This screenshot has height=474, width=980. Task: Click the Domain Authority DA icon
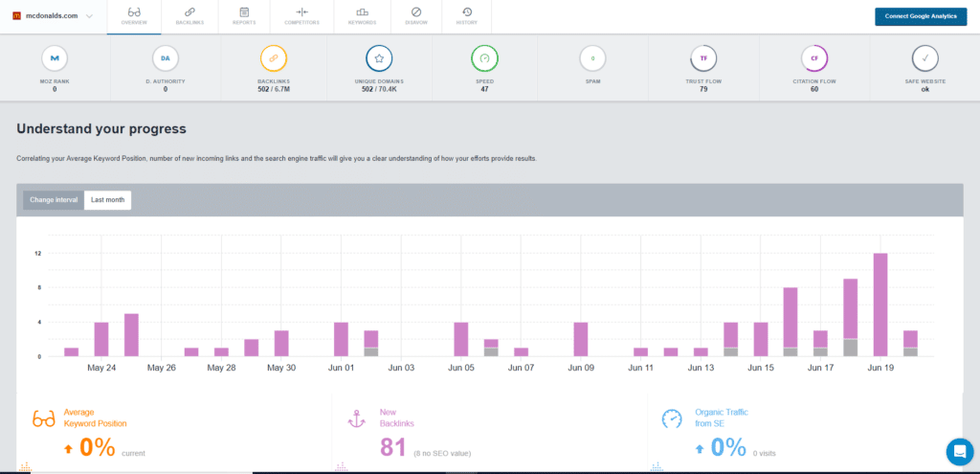(165, 58)
